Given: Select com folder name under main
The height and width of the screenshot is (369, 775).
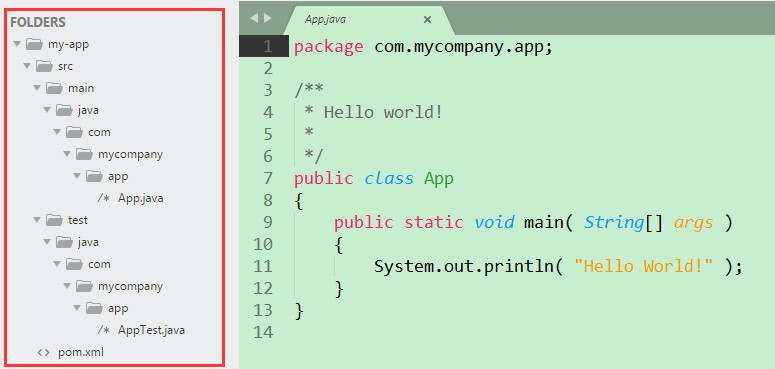Looking at the screenshot, I should pos(99,132).
